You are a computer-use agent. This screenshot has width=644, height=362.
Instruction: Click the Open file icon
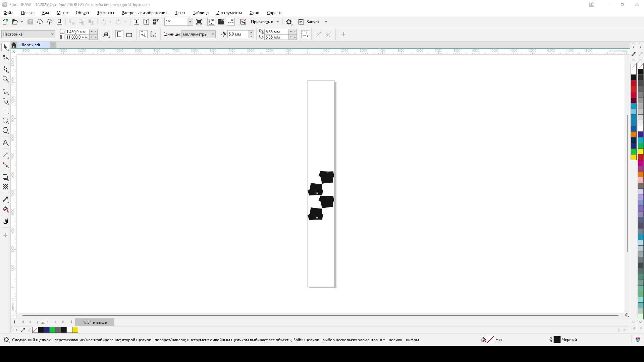[x=15, y=22]
